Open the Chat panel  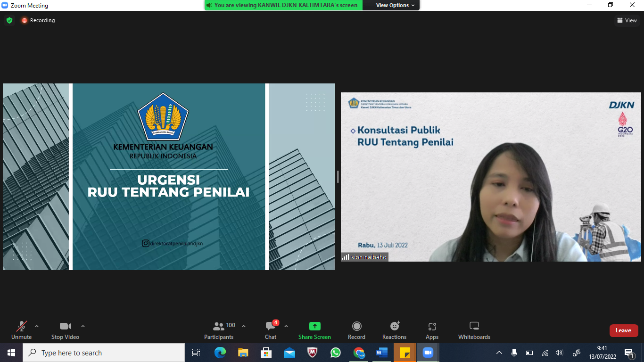[271, 330]
